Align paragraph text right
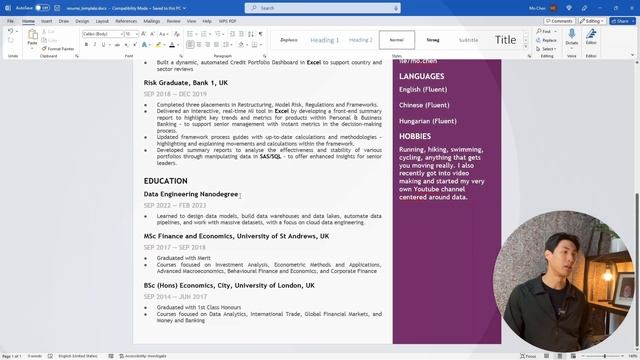640x360 pixels. (207, 44)
